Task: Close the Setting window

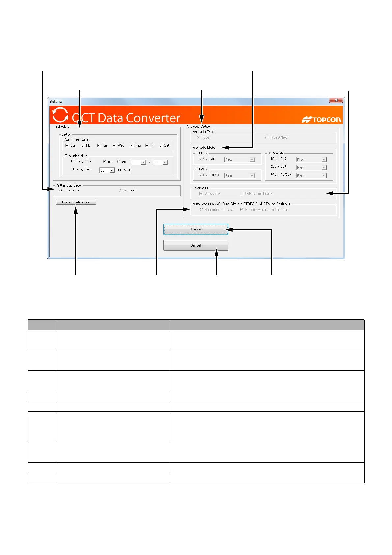Action: pyautogui.click(x=336, y=100)
